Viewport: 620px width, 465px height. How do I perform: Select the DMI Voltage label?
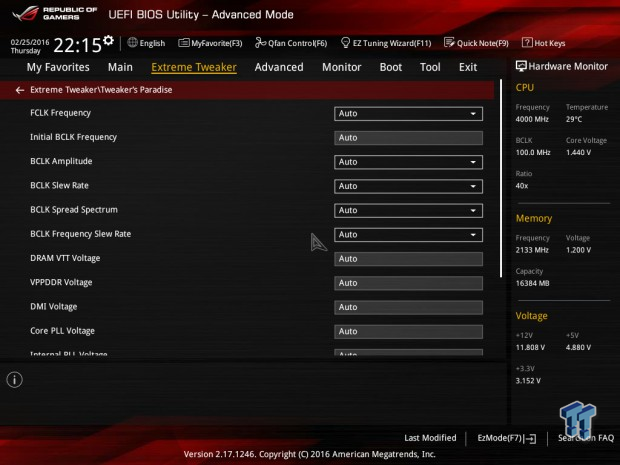pos(54,306)
